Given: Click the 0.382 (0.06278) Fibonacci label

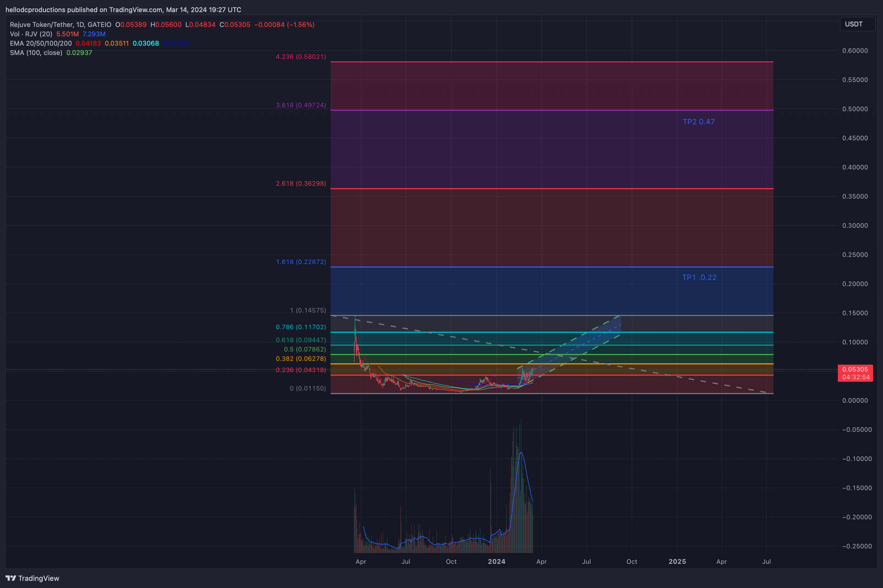Looking at the screenshot, I should 301,359.
